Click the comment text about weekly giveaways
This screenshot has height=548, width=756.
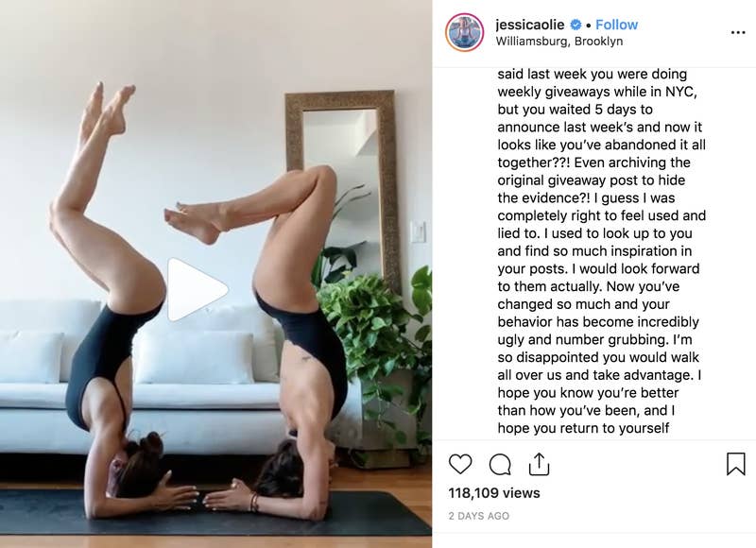point(601,250)
